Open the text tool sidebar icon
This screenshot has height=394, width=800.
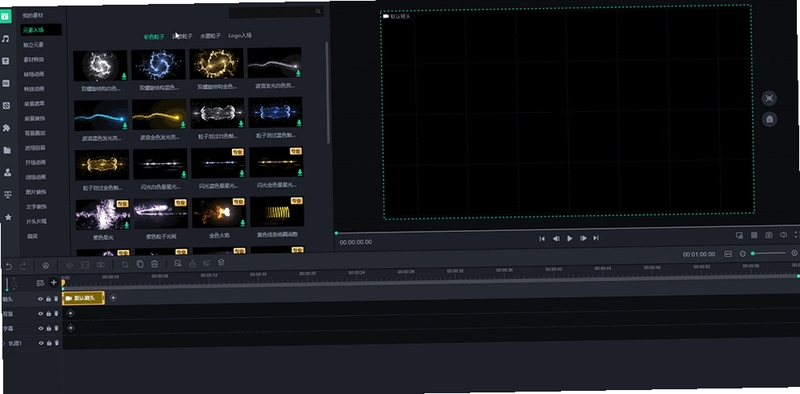coord(6,61)
